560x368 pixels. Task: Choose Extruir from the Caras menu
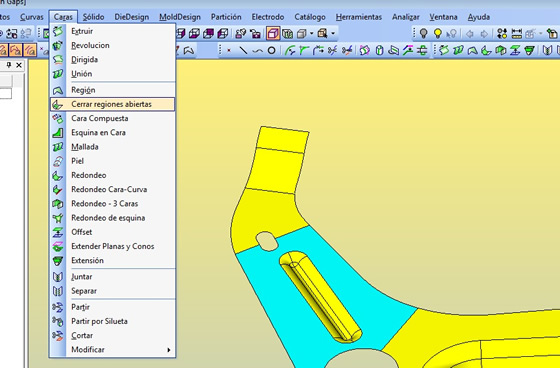[112, 31]
